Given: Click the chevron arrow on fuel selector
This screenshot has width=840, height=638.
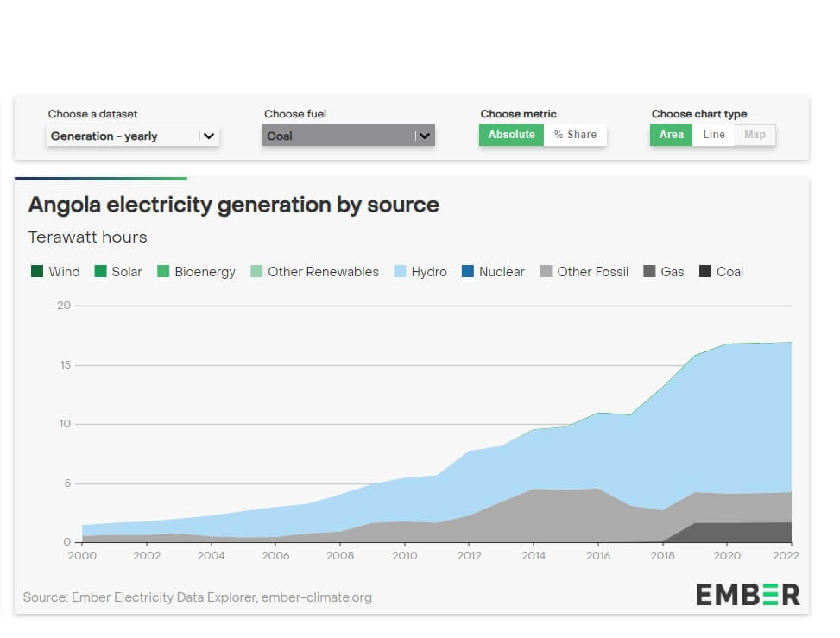Looking at the screenshot, I should pos(424,136).
